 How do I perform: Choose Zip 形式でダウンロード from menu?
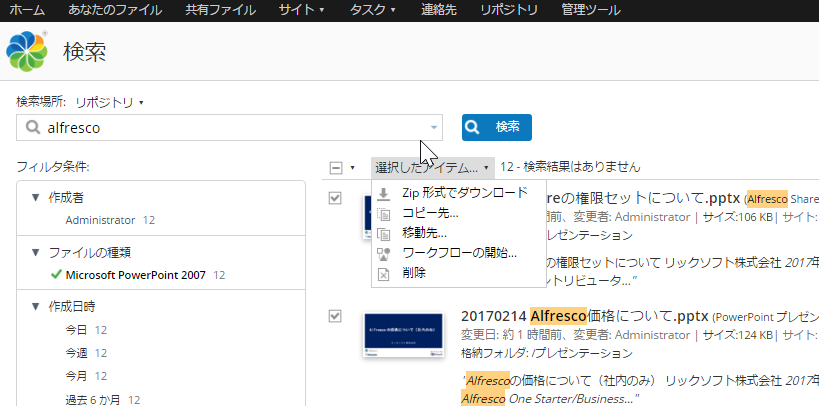pyautogui.click(x=459, y=193)
